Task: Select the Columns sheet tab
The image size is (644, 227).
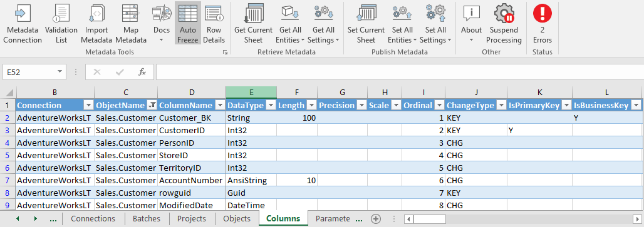Action: click(x=283, y=219)
